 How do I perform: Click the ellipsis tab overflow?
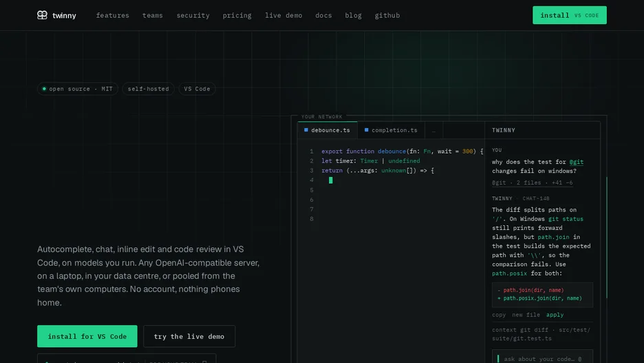click(x=433, y=130)
